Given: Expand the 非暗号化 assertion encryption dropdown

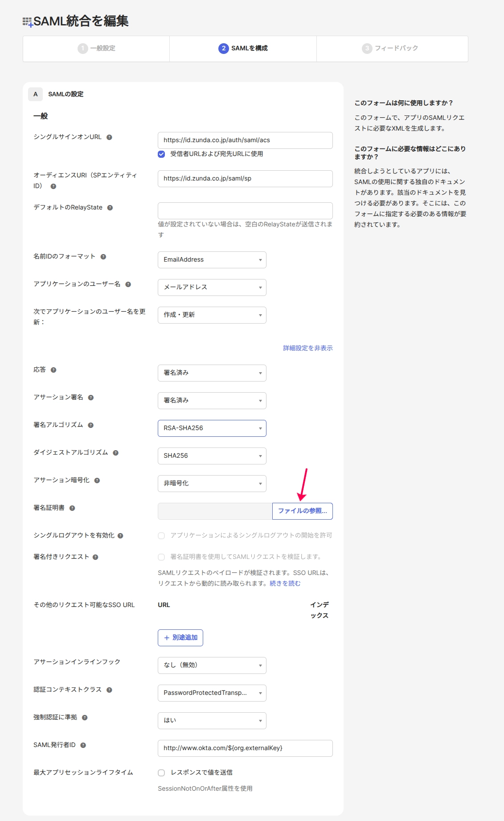Looking at the screenshot, I should click(x=212, y=484).
